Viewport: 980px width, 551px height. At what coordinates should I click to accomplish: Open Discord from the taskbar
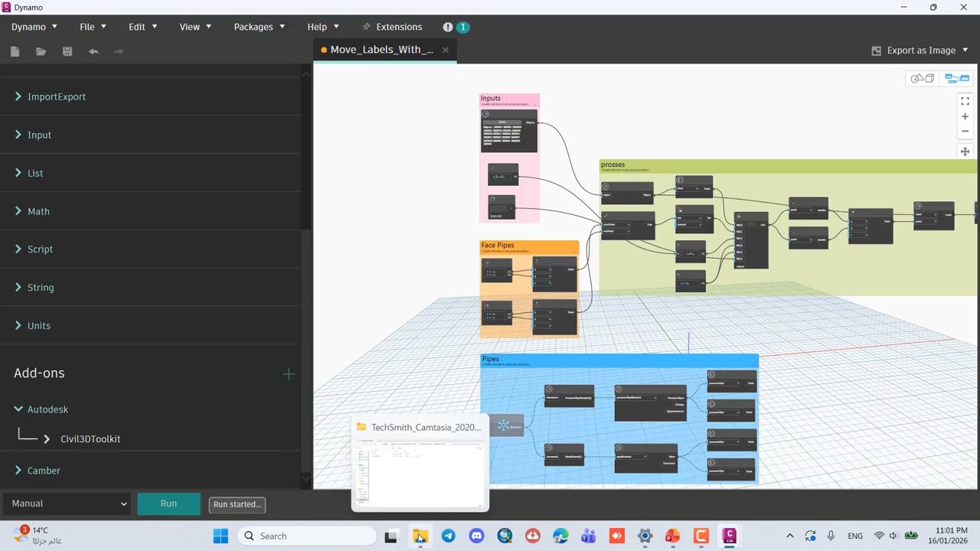pos(476,536)
